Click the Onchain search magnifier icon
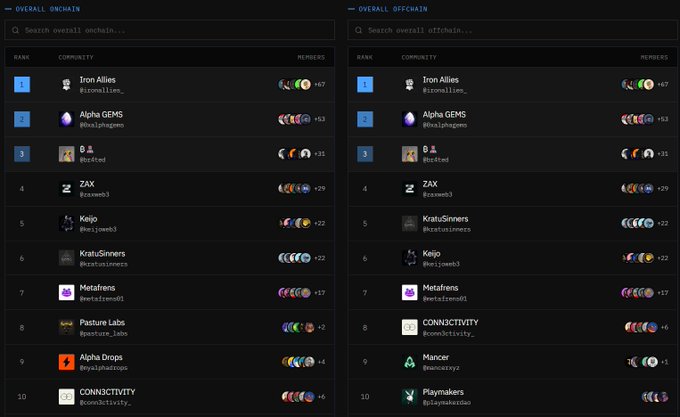The image size is (680, 417). point(16,30)
